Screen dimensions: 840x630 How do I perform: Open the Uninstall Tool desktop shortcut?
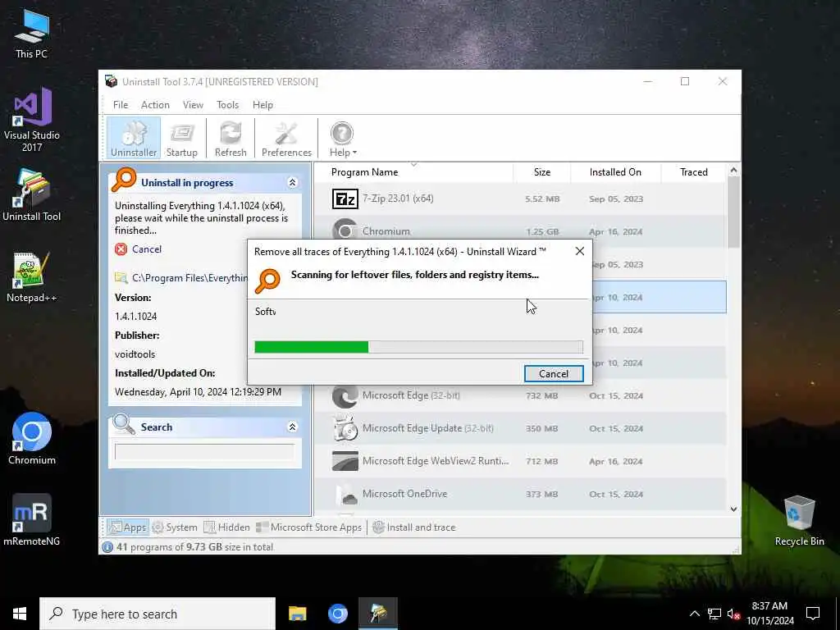[31, 195]
